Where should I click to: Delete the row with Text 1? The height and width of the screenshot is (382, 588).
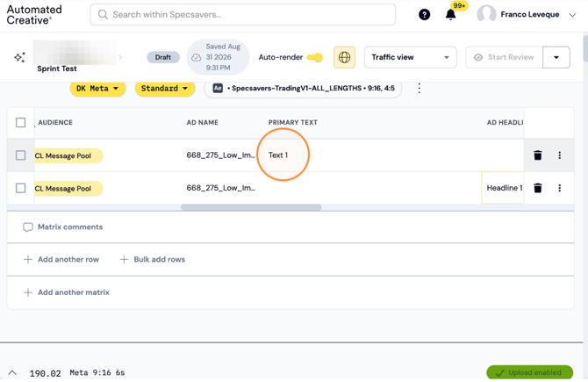[538, 155]
